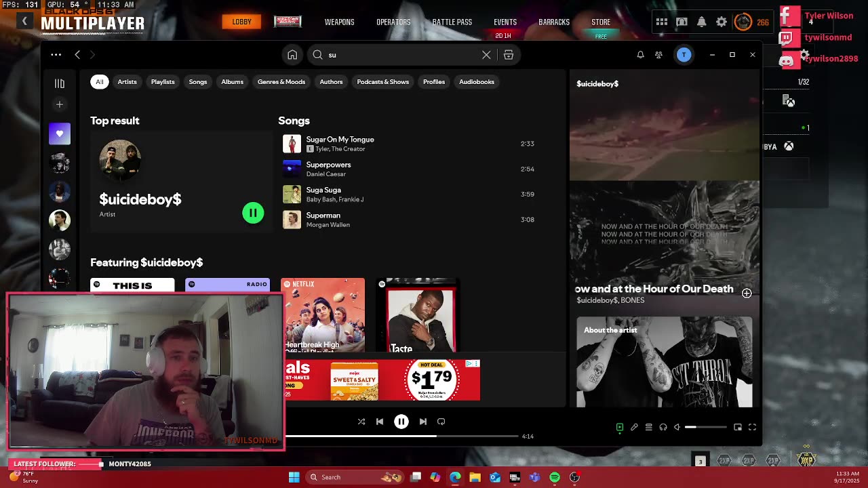The width and height of the screenshot is (868, 488).
Task: Open OPERATORS tab in game menu
Action: (393, 22)
